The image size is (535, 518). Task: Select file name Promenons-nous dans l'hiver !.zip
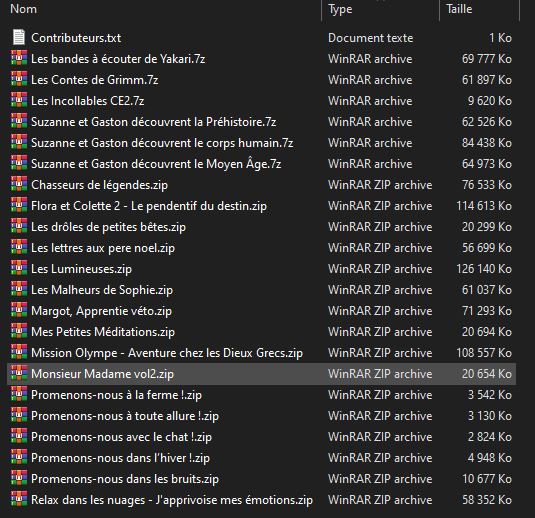click(x=120, y=458)
